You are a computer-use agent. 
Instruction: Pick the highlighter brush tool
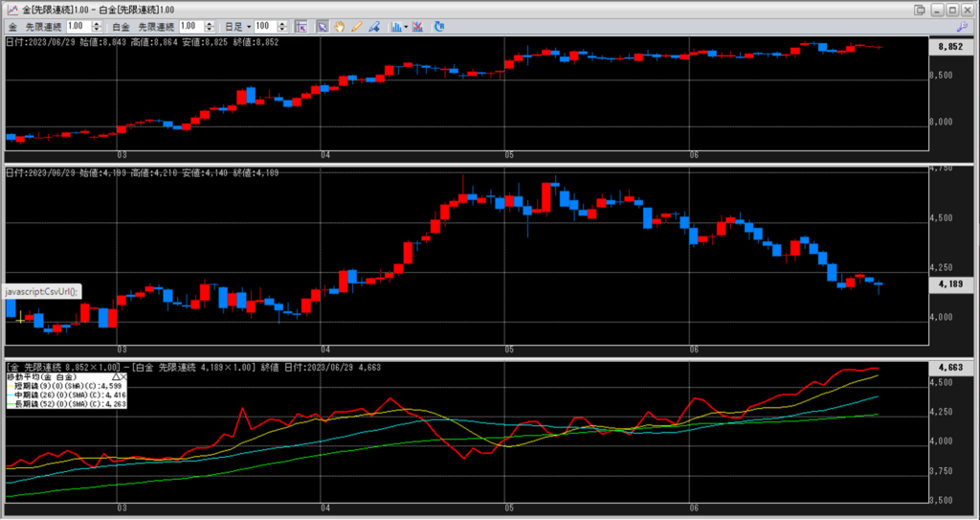[372, 26]
